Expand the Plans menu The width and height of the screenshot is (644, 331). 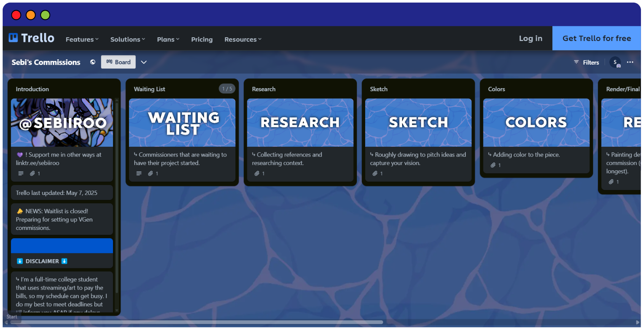point(168,39)
